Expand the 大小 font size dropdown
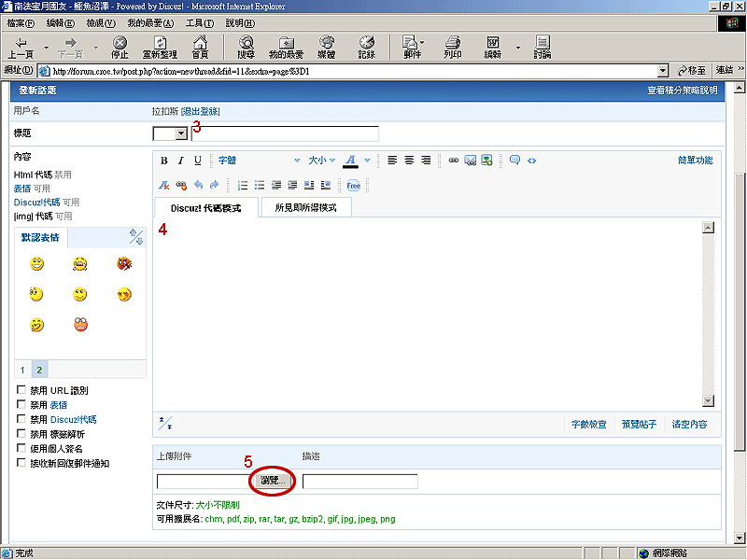 click(321, 161)
